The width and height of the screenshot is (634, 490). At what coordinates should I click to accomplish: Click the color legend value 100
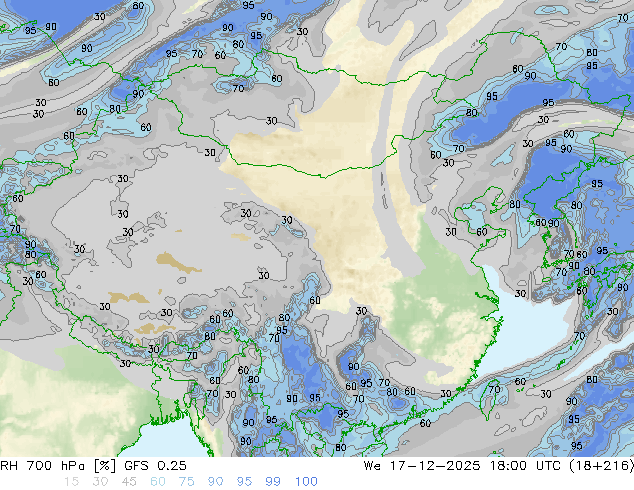[x=306, y=482]
